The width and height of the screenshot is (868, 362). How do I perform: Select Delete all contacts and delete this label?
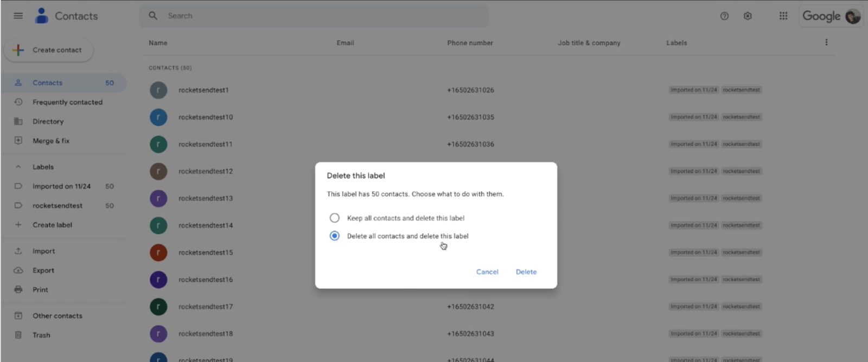[335, 236]
